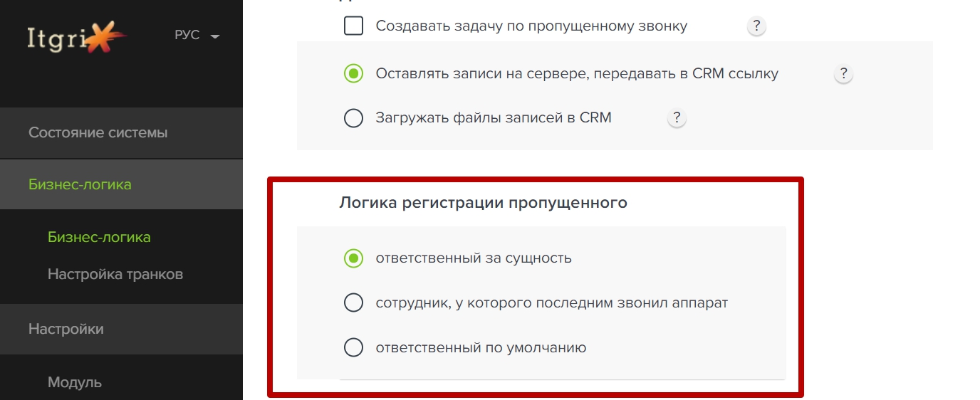
Task: Open help icon beside uploading files to CRM
Action: (677, 118)
